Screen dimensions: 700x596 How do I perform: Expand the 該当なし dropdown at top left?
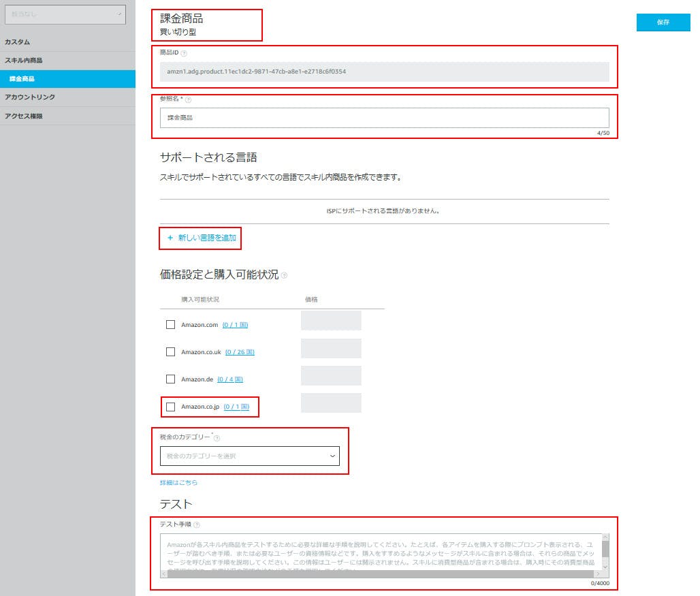click(x=65, y=14)
